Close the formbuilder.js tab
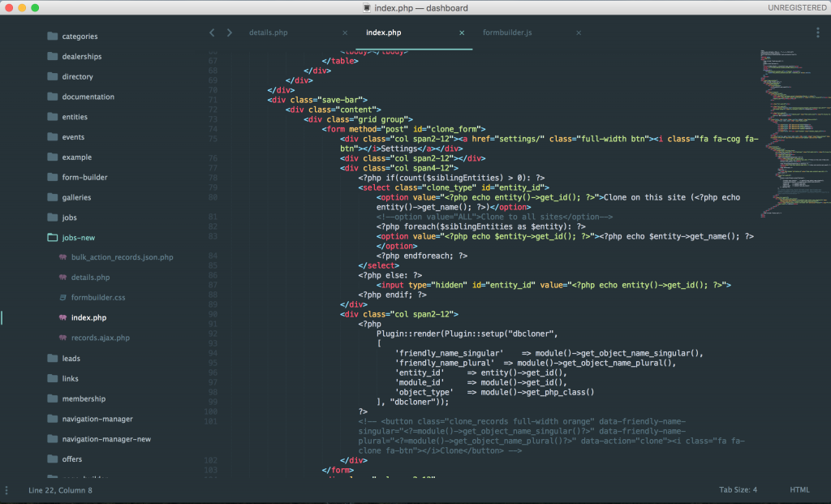This screenshot has height=504, width=831. tap(579, 33)
